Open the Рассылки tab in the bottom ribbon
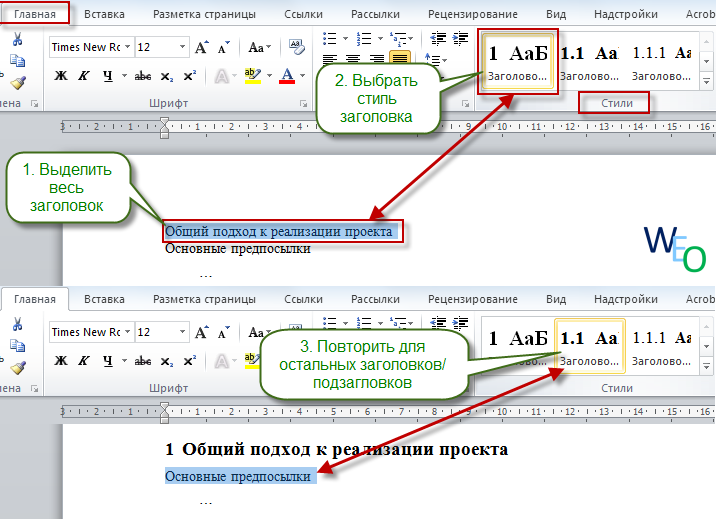Screen dimensions: 716x519 click(375, 299)
